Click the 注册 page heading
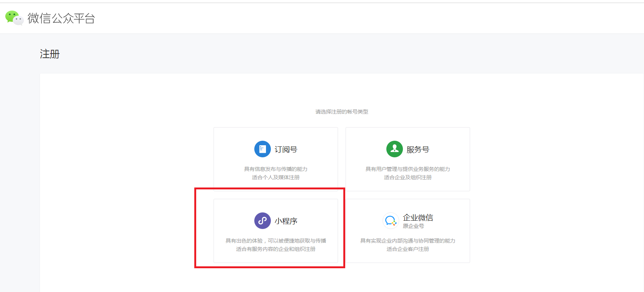 click(x=50, y=54)
